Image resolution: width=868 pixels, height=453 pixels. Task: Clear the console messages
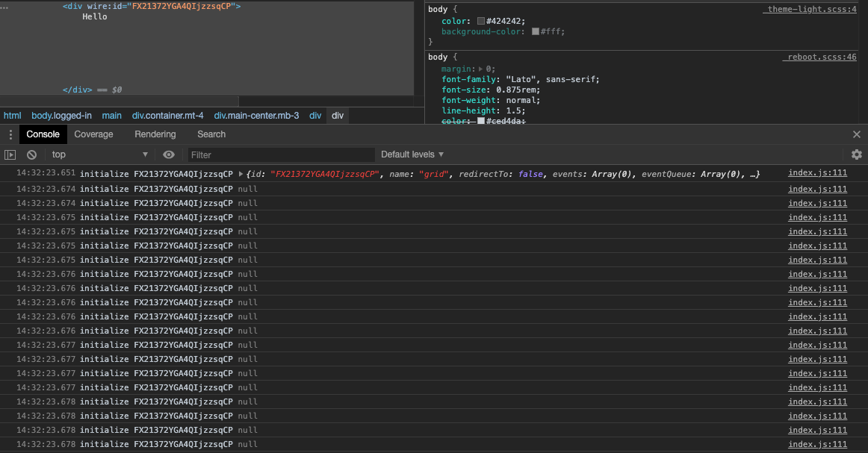click(31, 154)
